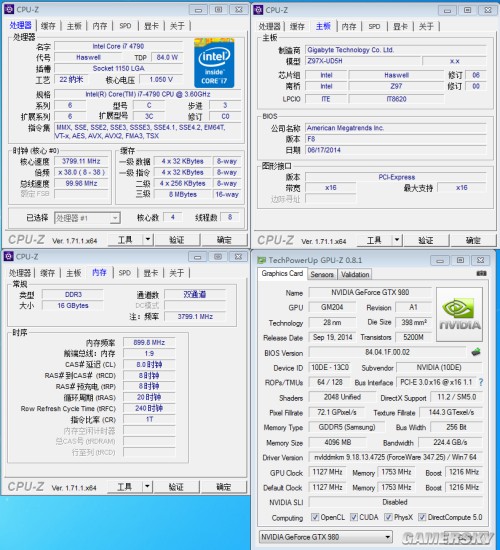The height and width of the screenshot is (550, 500).
Task: Switch to 内存 tab in processor window
Action: pyautogui.click(x=100, y=26)
